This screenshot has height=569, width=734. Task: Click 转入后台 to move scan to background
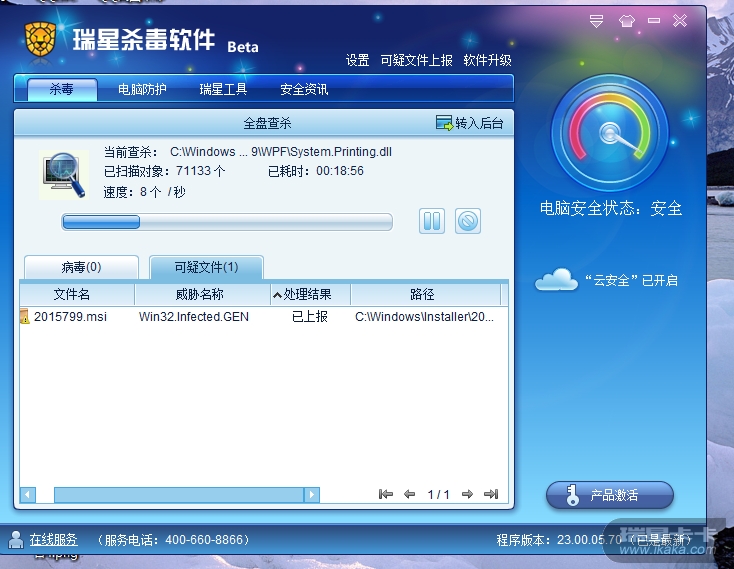click(x=470, y=123)
